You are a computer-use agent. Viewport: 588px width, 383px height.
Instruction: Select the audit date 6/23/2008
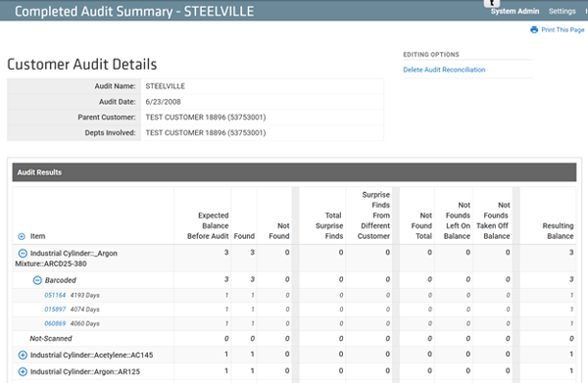click(x=163, y=102)
